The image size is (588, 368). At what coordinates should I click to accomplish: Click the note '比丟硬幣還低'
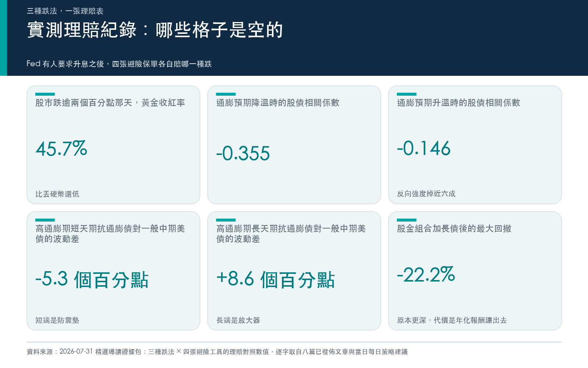click(x=57, y=194)
